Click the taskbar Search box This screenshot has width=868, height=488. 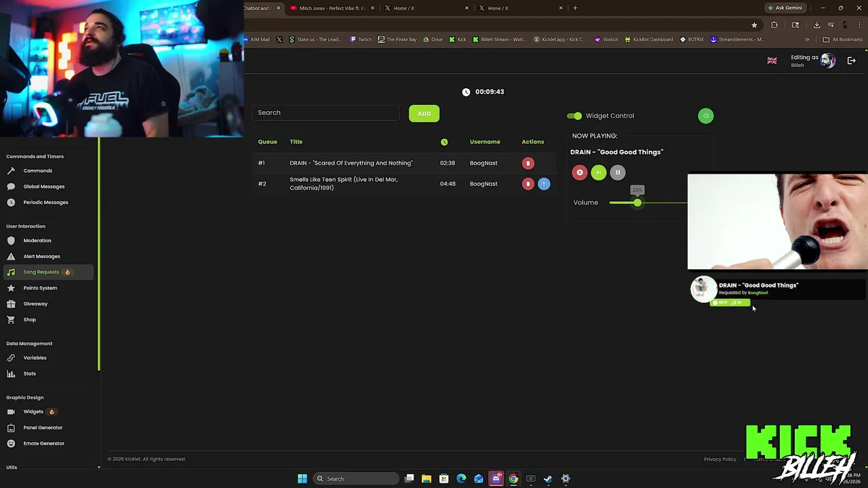click(x=357, y=479)
